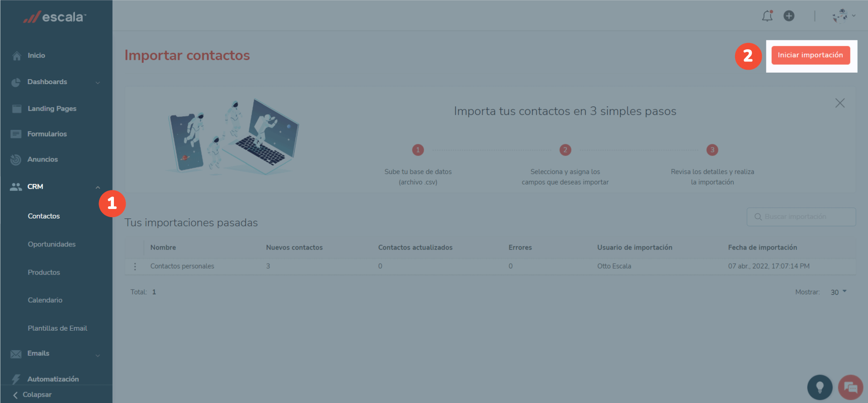This screenshot has width=868, height=403.
Task: Click the Automatización lightning icon
Action: tap(16, 379)
